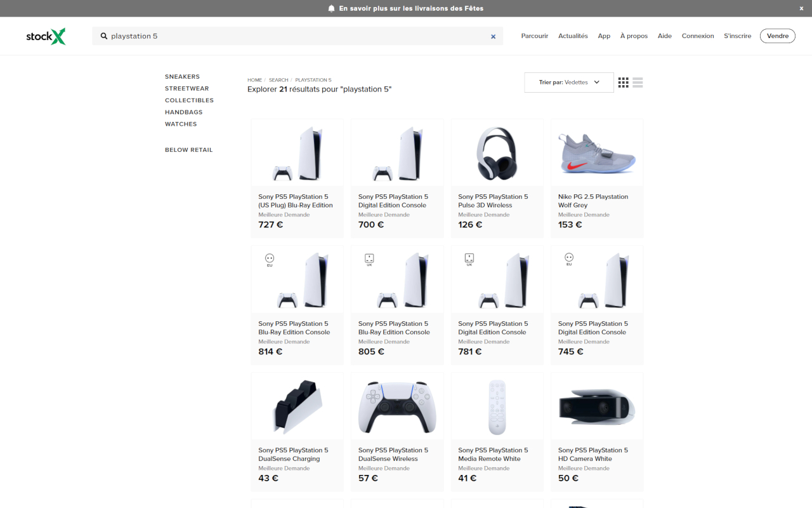Switch to list view layout

pos(638,83)
